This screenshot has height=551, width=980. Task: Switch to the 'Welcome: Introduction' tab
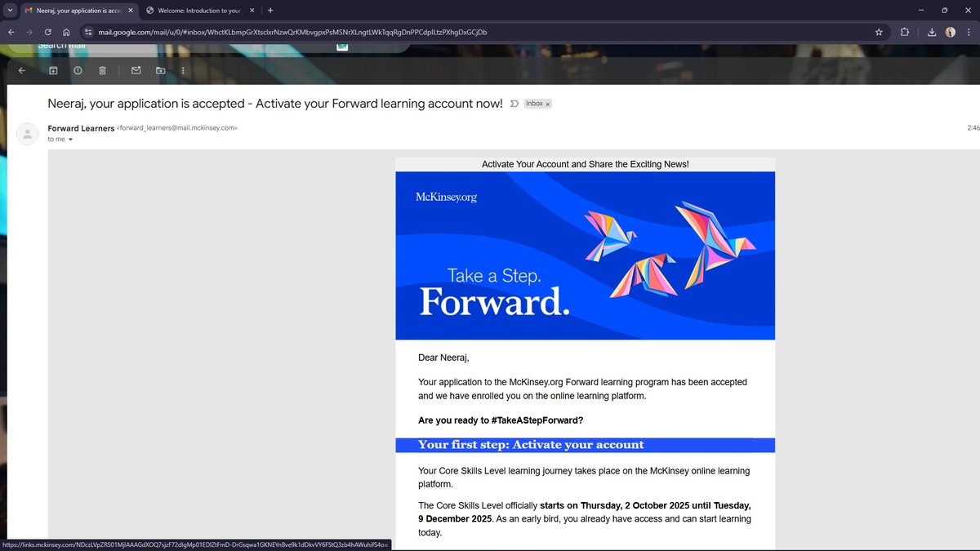tap(200, 10)
